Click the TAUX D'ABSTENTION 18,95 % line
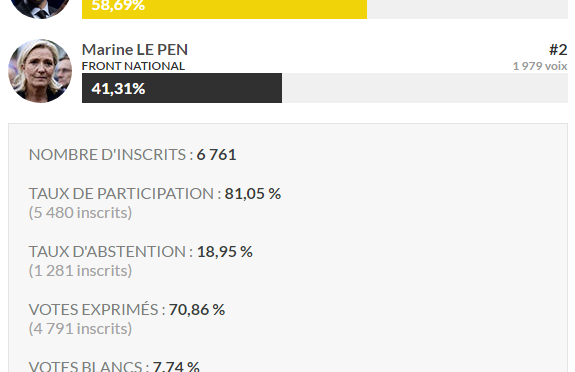This screenshot has width=575, height=372. coord(140,252)
